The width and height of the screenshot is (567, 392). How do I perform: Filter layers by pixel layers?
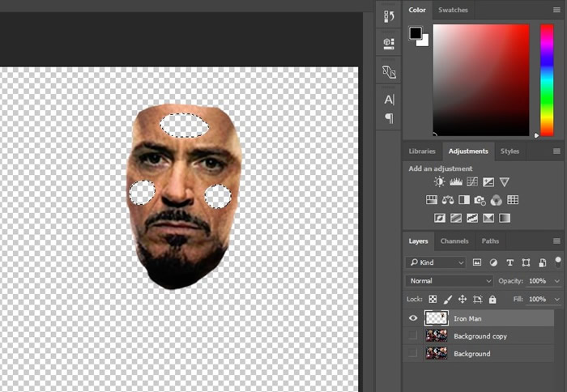(477, 262)
